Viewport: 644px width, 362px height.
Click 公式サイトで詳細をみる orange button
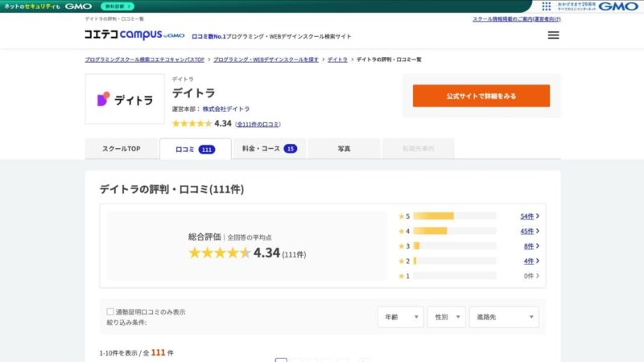pyautogui.click(x=481, y=96)
